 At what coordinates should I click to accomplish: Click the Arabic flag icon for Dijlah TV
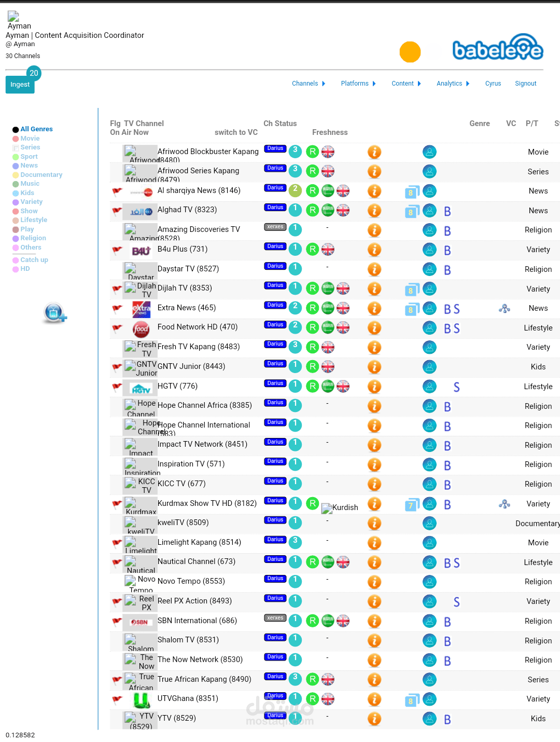coord(328,288)
